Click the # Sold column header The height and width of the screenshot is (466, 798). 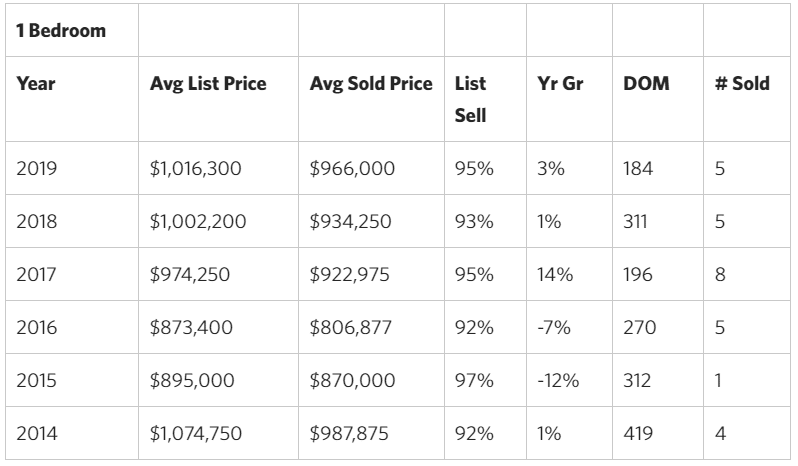(741, 84)
